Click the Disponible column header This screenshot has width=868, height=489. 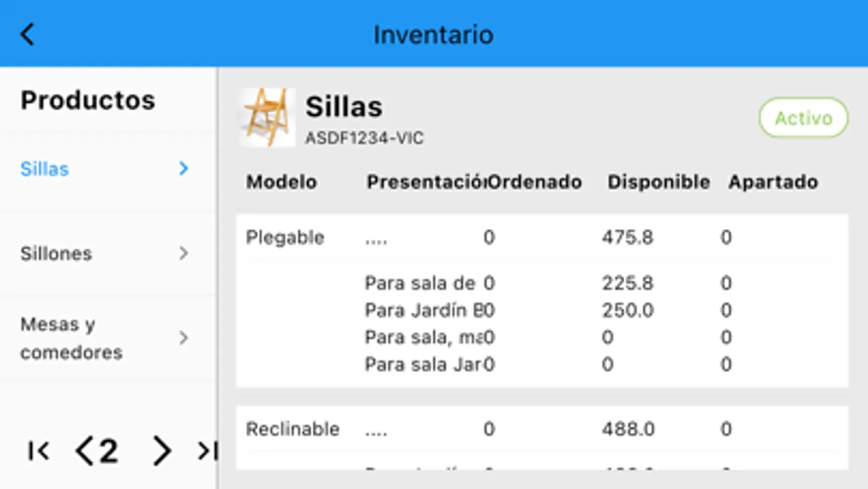pyautogui.click(x=658, y=182)
